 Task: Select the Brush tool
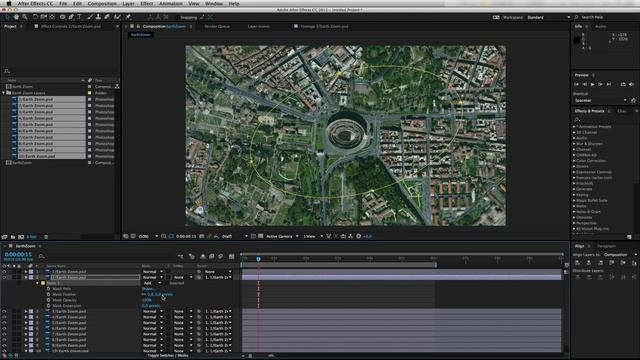pyautogui.click(x=90, y=17)
